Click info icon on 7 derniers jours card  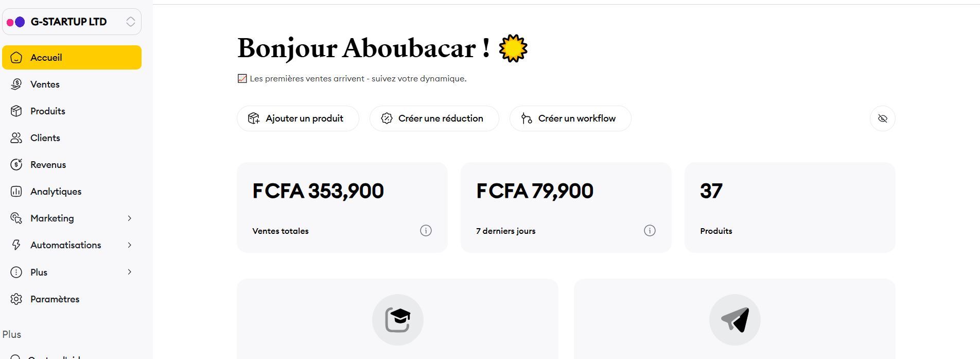point(650,231)
